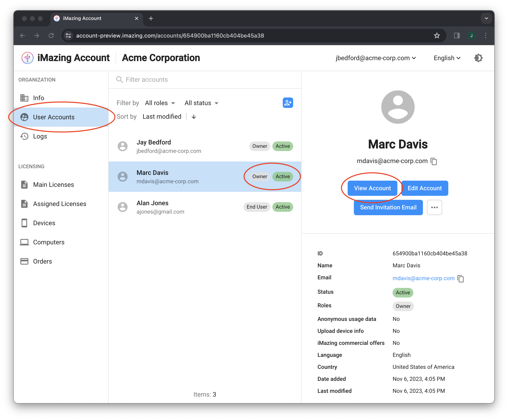Image resolution: width=508 pixels, height=420 pixels.
Task: Click Marc Davis's large profile avatar
Action: point(398,107)
